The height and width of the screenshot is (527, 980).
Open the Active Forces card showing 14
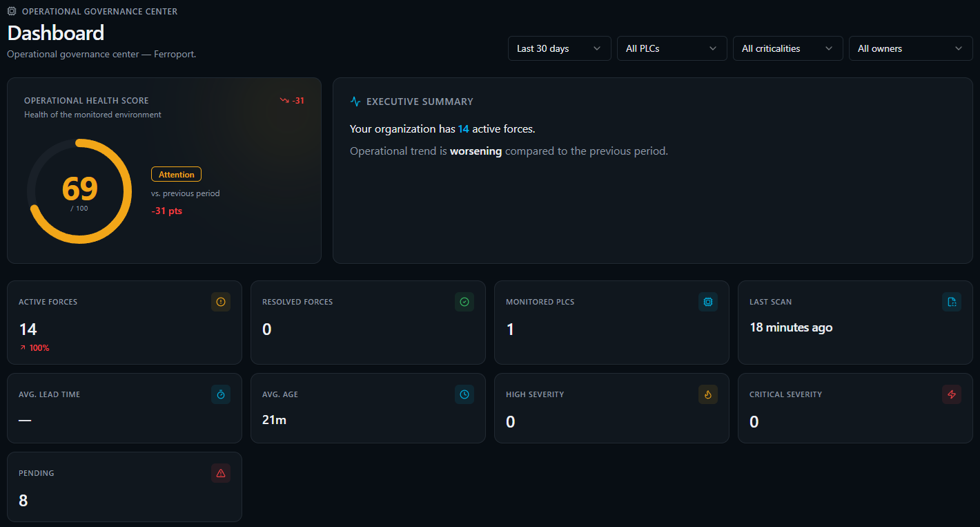pos(124,323)
